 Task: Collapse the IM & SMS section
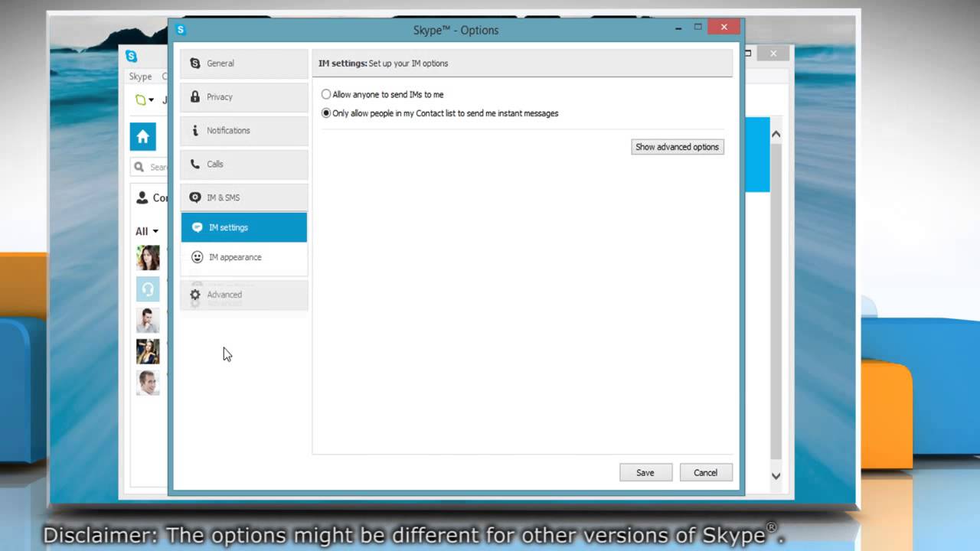244,197
